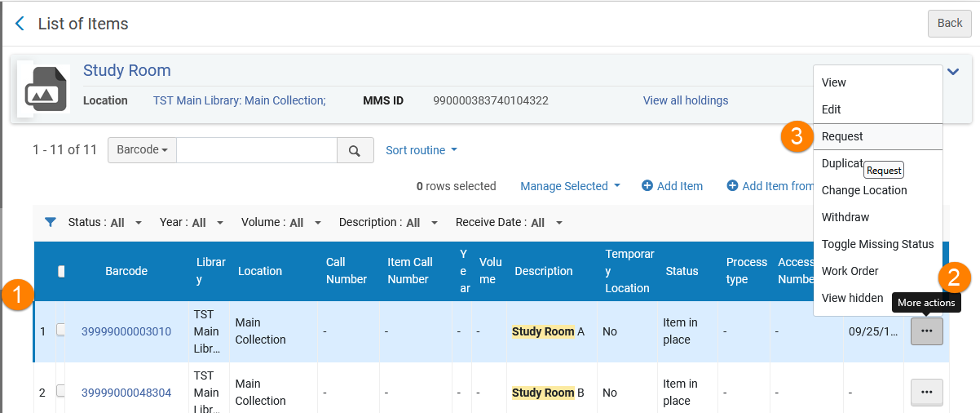The width and height of the screenshot is (980, 413).
Task: Expand the Manage Selected dropdown
Action: click(570, 186)
